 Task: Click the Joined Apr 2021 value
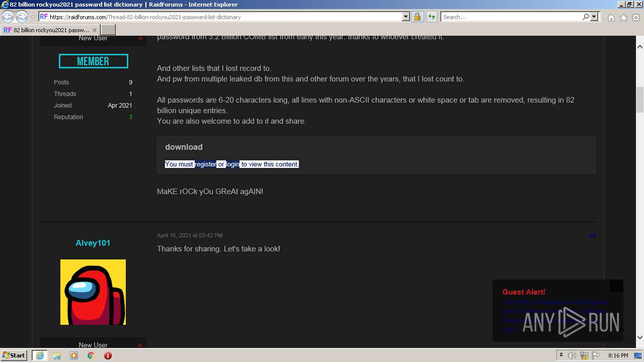(x=120, y=106)
